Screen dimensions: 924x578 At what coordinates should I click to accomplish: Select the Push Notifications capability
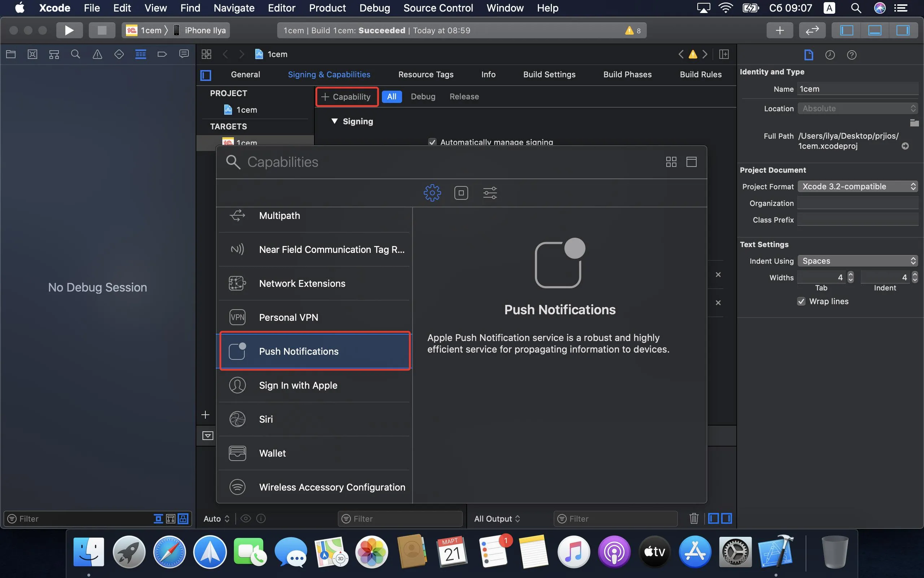[x=315, y=351]
